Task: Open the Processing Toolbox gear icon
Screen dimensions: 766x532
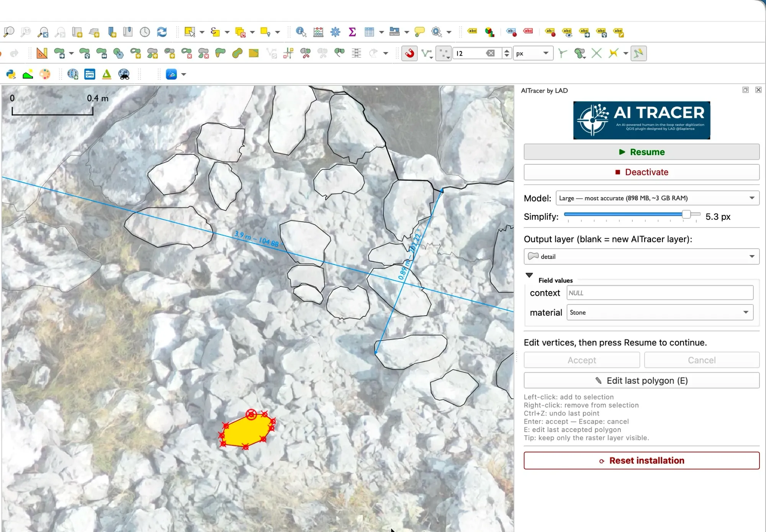Action: click(x=336, y=32)
